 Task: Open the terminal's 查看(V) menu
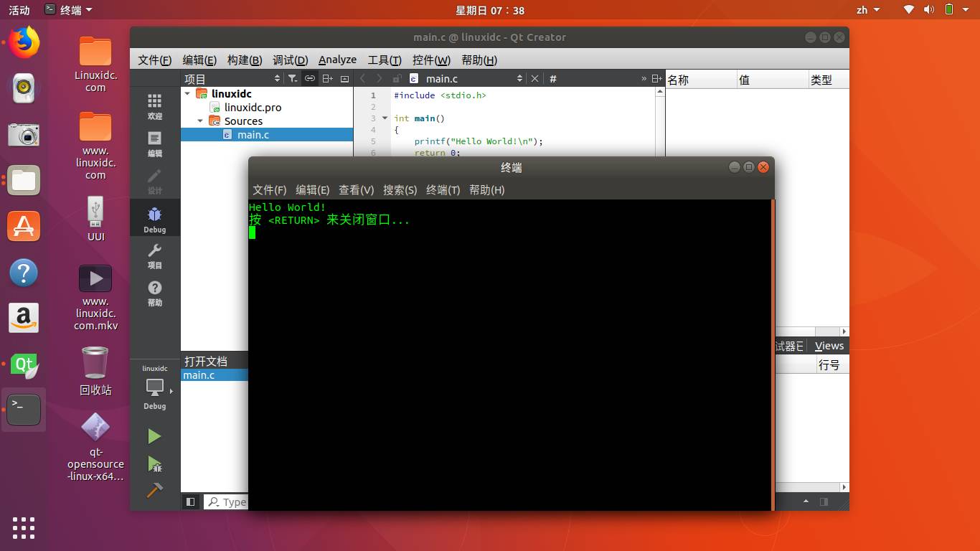pos(356,189)
